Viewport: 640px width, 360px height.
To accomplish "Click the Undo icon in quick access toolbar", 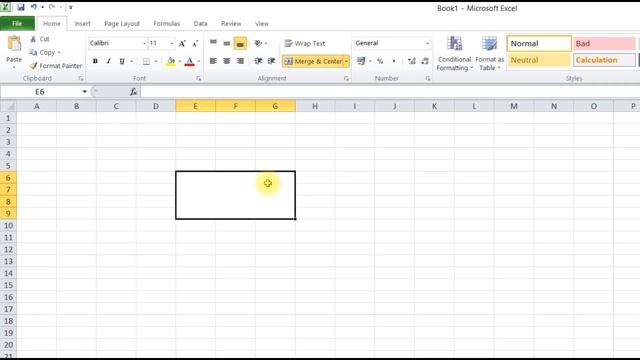I will coord(33,7).
